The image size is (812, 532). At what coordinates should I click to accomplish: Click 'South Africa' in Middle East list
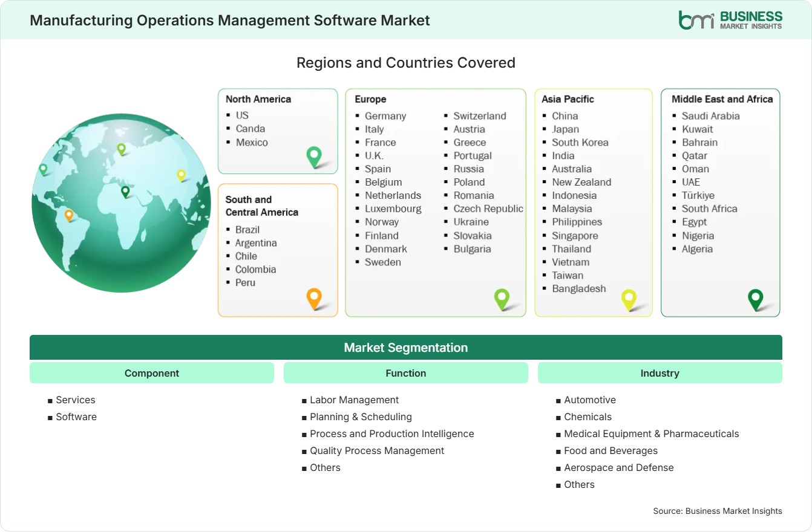coord(710,209)
